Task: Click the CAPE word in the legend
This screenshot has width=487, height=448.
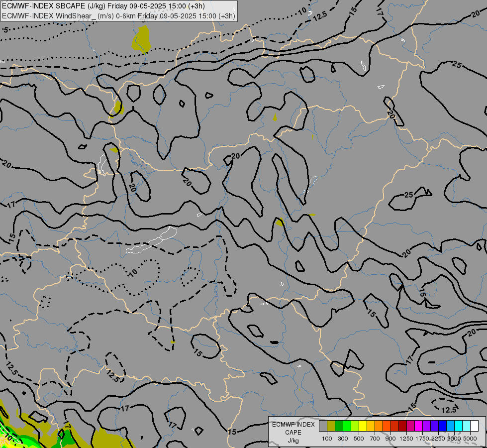Action: point(293,433)
